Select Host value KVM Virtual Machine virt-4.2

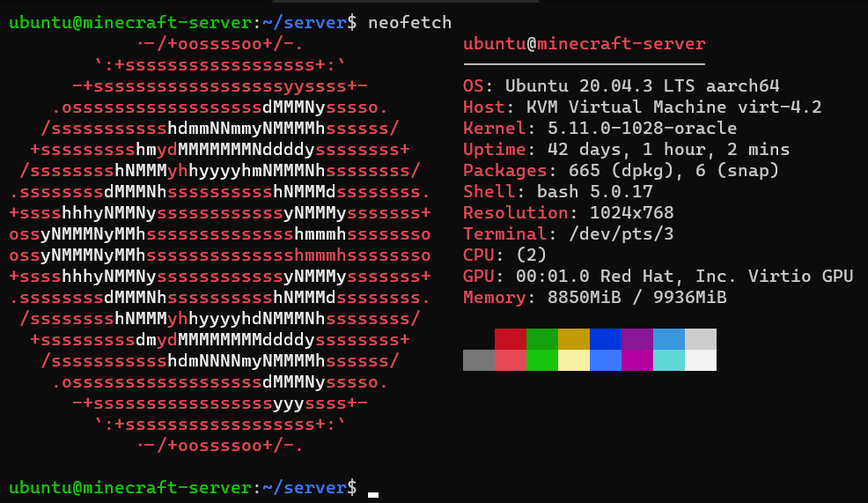pyautogui.click(x=673, y=107)
